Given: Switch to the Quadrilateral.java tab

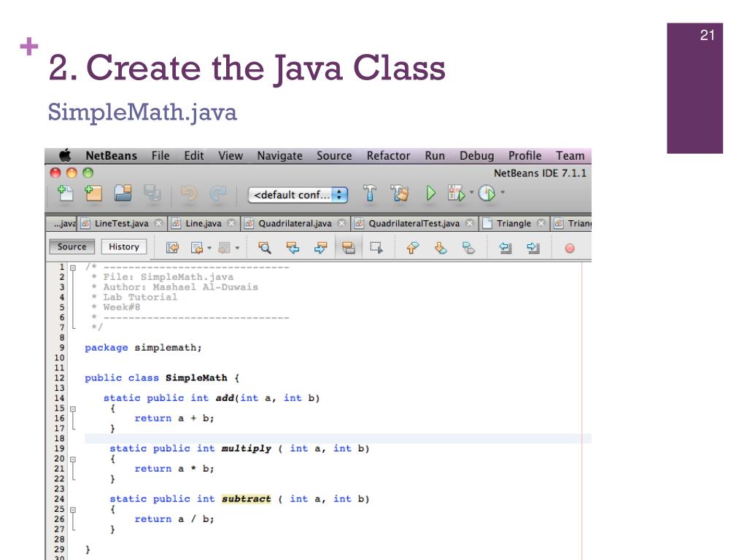Looking at the screenshot, I should pos(295,223).
